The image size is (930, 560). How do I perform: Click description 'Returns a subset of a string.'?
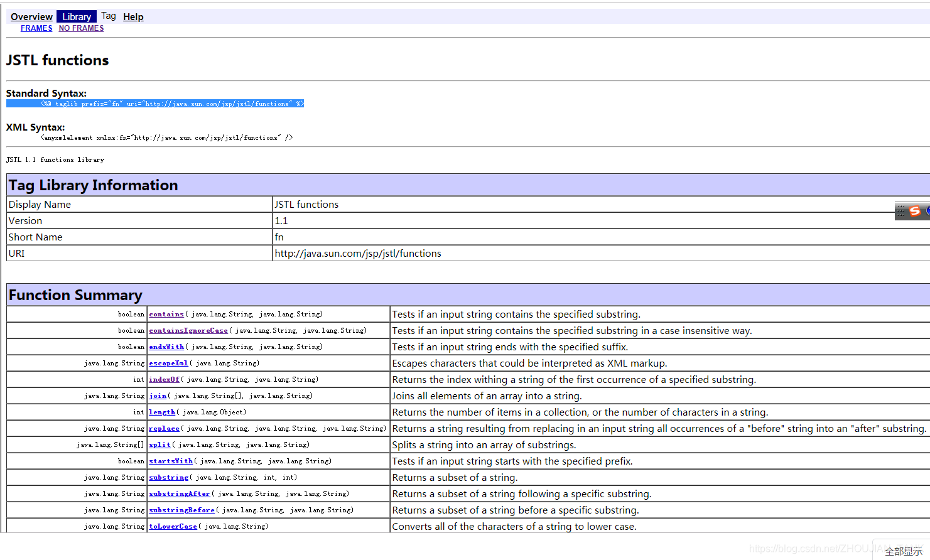click(455, 477)
